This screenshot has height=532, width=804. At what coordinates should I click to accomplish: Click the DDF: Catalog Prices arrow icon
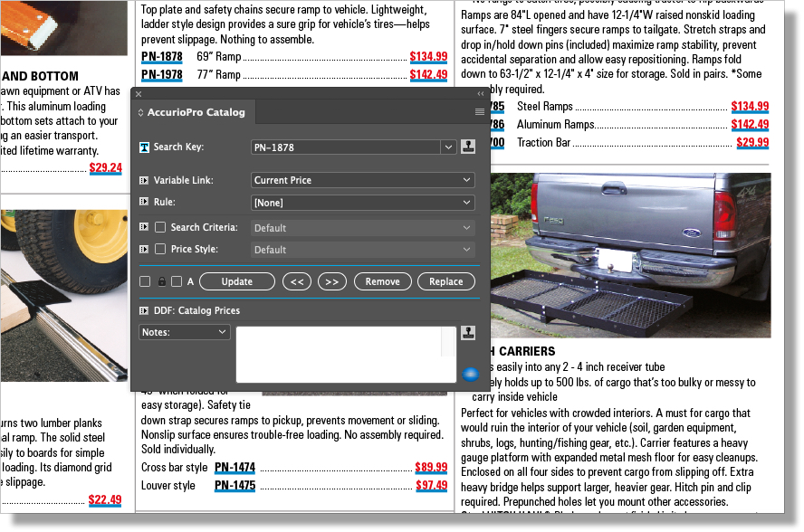pos(144,311)
